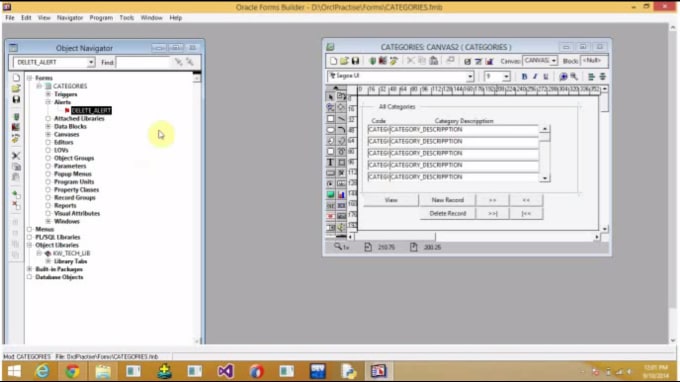Open the Help menu

[x=176, y=18]
